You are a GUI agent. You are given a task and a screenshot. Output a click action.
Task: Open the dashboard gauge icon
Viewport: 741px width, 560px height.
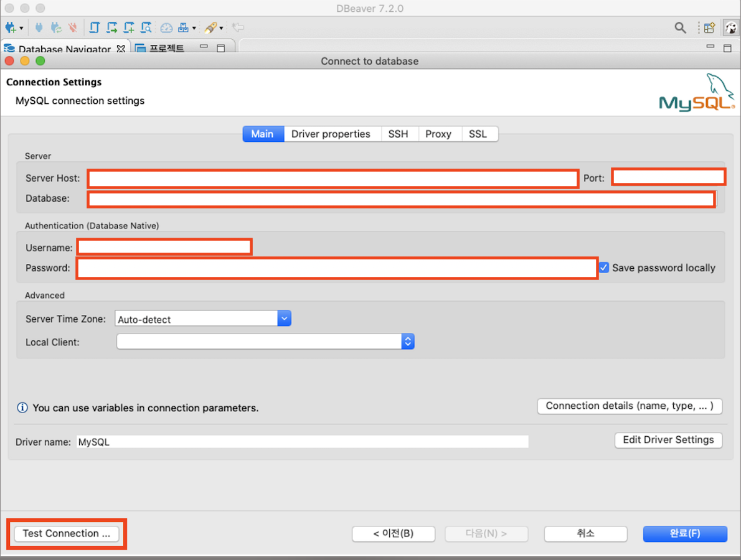[166, 28]
